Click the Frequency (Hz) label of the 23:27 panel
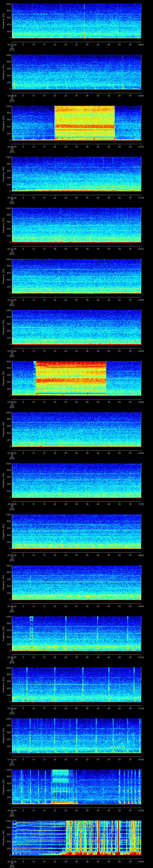Screen dimensions: 153x868 coord(3,21)
